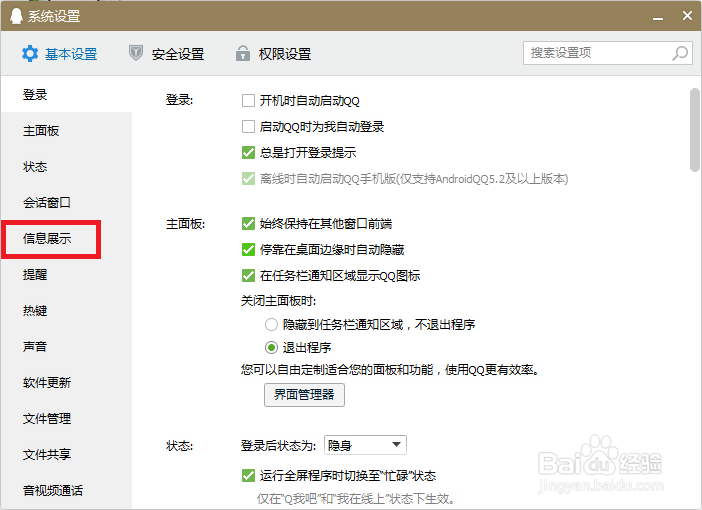This screenshot has height=510, width=702.
Task: Uncheck 始终保持在其他窗口前端
Action: [x=248, y=223]
